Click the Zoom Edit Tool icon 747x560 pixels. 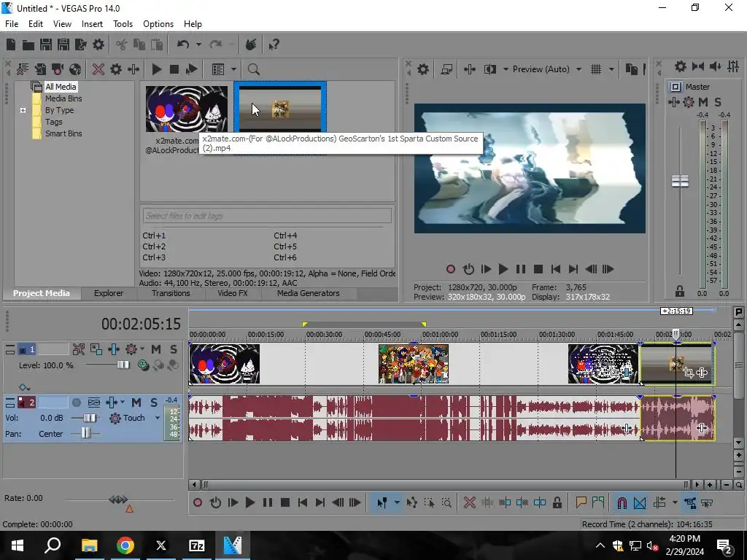(x=446, y=503)
